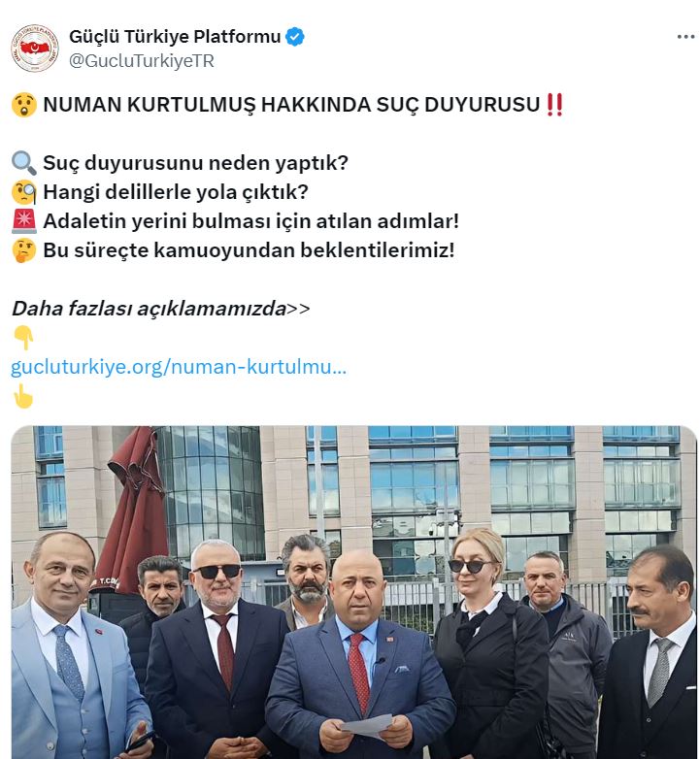700x759 pixels.
Task: Click the thinking face emoji
Action: (23, 250)
